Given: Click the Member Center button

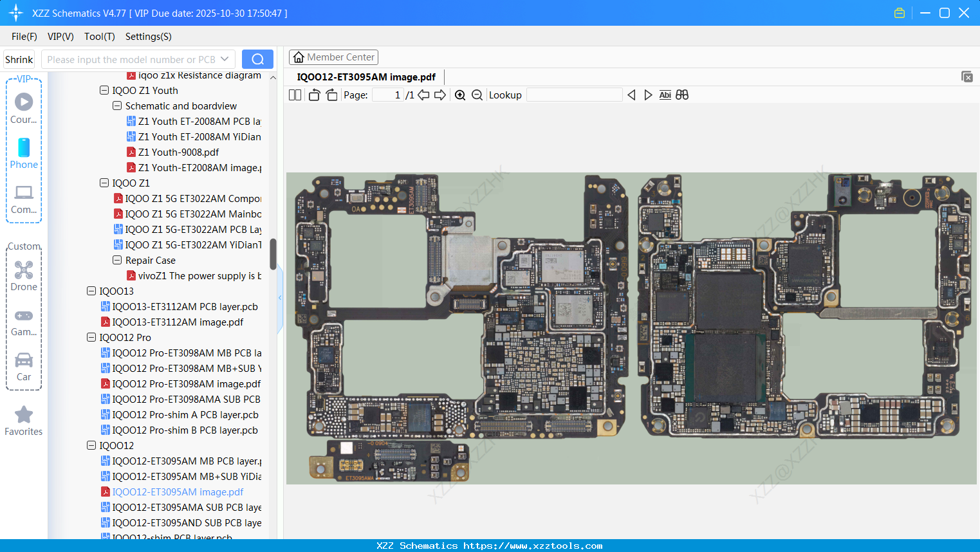Looking at the screenshot, I should click(333, 57).
